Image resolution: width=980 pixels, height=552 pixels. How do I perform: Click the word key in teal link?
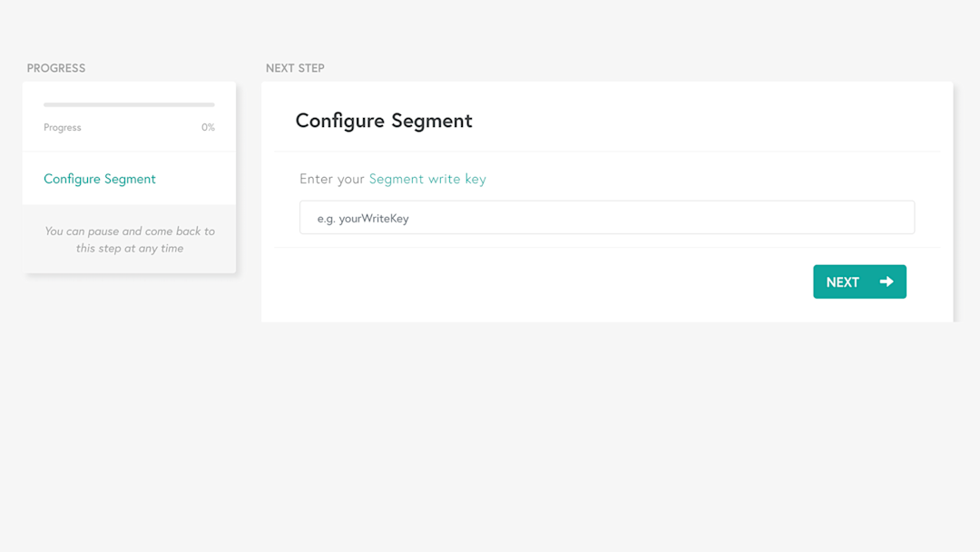[x=475, y=179]
